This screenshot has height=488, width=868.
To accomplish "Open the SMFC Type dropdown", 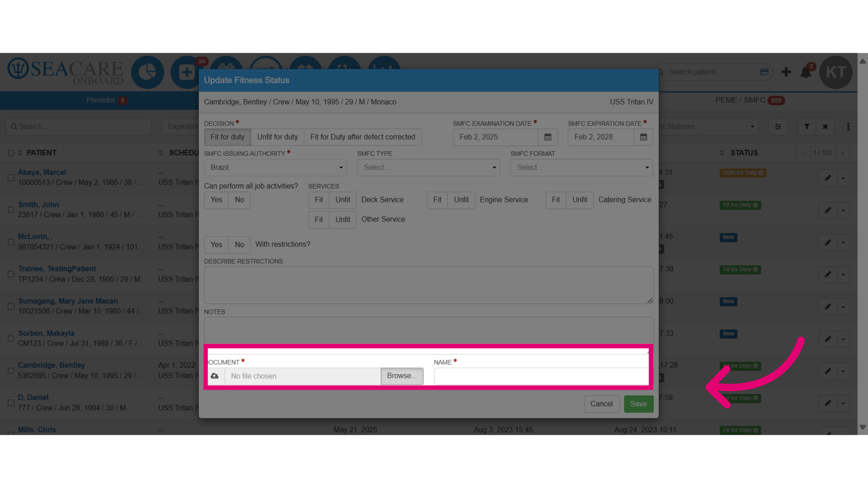I will click(429, 167).
